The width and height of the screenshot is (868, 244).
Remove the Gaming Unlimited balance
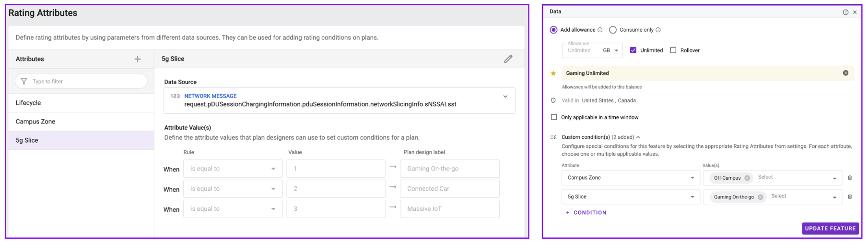coord(845,73)
